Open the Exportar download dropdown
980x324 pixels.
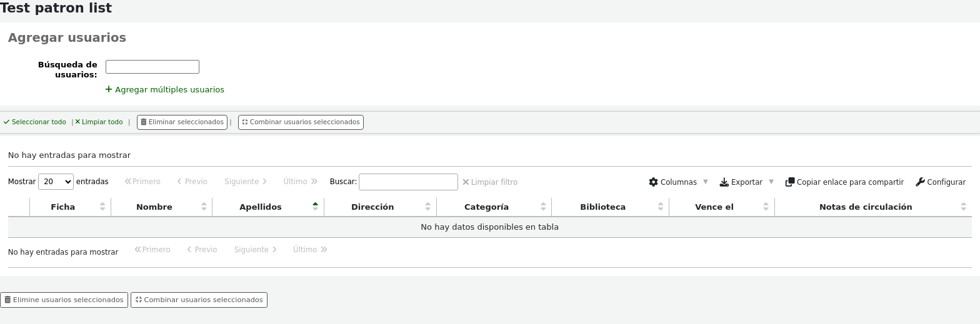(746, 182)
